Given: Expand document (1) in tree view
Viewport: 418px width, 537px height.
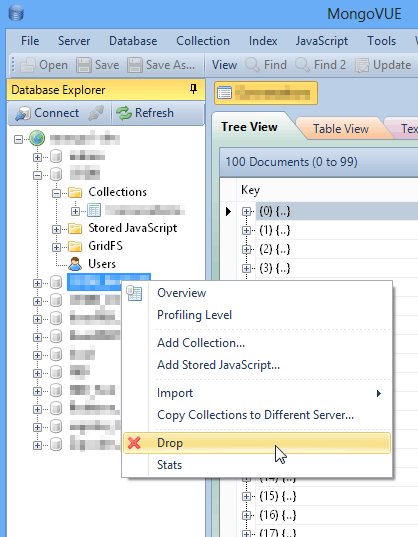Looking at the screenshot, I should (x=246, y=230).
